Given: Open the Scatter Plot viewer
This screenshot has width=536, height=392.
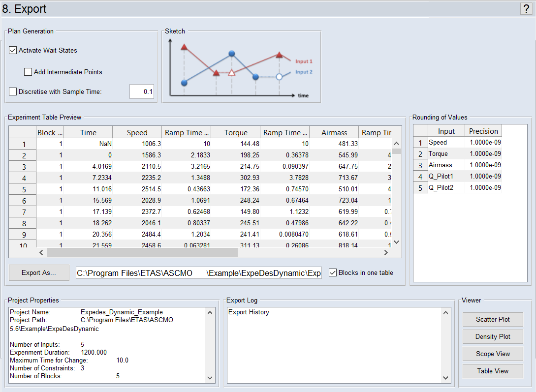Looking at the screenshot, I should pyautogui.click(x=493, y=319).
